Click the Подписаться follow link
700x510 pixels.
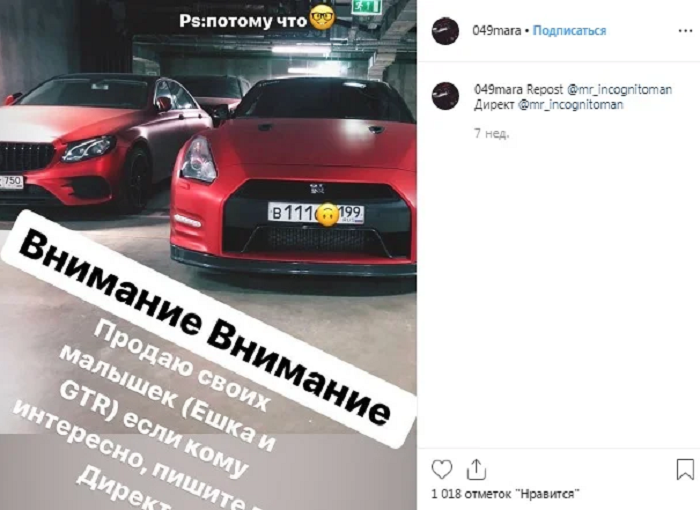569,31
